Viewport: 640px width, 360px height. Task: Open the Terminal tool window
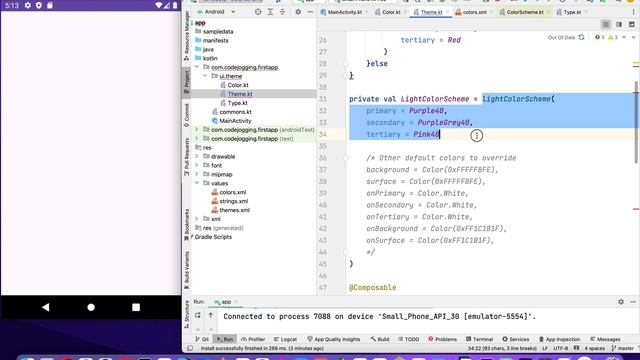click(480, 339)
